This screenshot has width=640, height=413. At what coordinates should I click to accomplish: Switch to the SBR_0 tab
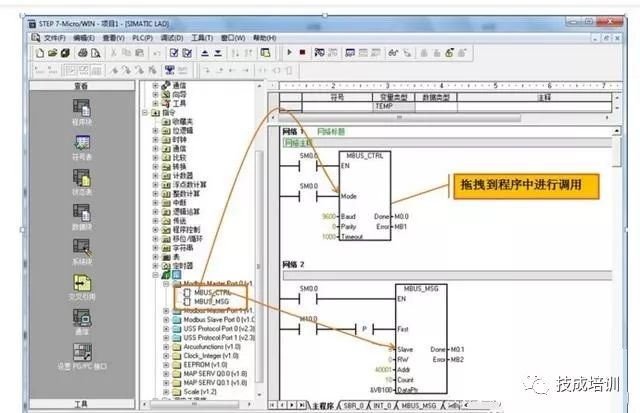(x=353, y=406)
